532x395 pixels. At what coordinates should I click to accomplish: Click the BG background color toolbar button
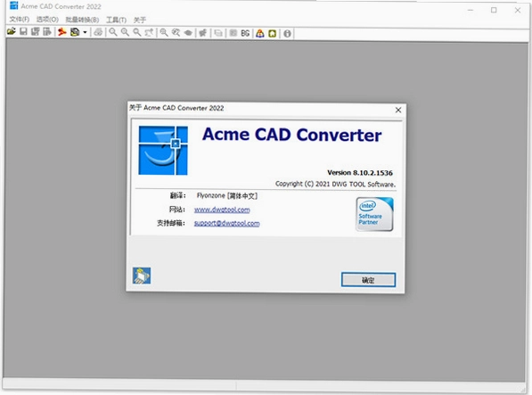pos(245,33)
